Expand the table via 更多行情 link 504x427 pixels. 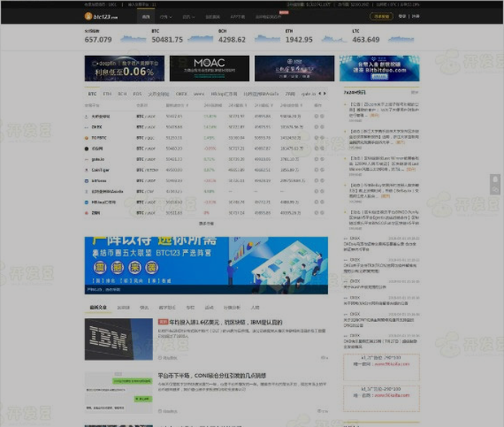pos(206,223)
